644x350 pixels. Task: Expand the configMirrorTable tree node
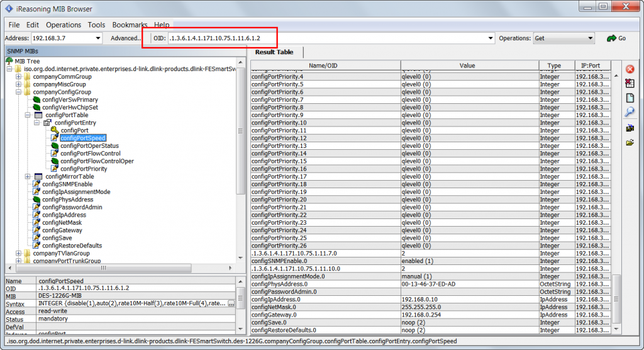coord(28,176)
